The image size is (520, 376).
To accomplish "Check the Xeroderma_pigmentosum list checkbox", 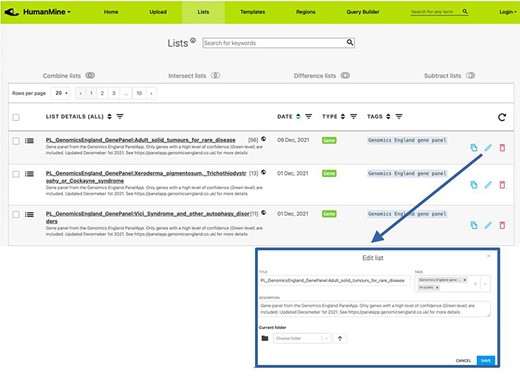I will click(16, 174).
